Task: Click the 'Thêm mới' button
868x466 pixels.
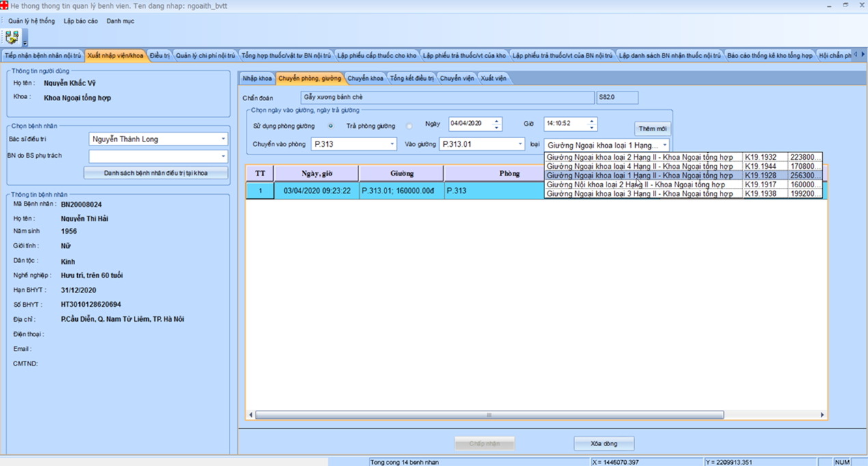Action: point(652,128)
